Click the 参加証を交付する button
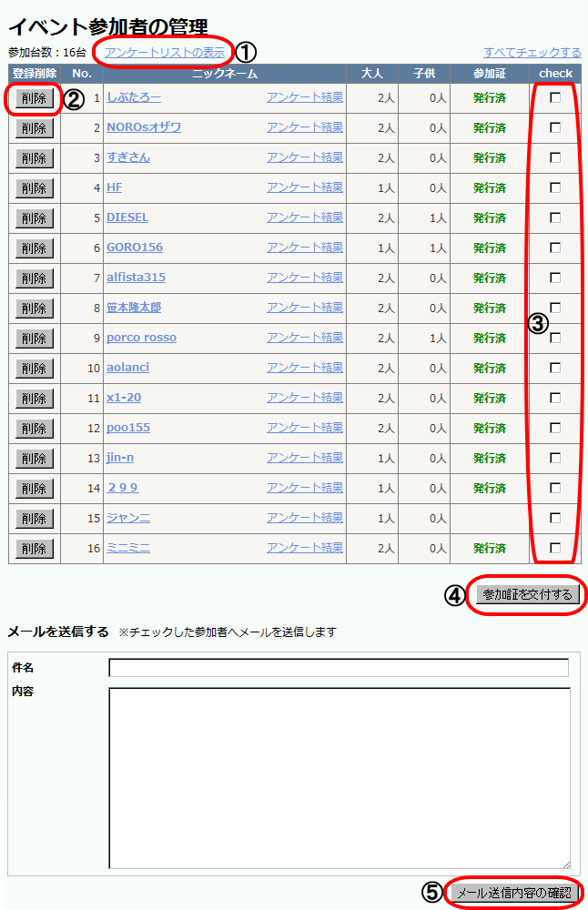The height and width of the screenshot is (910, 588). (528, 594)
